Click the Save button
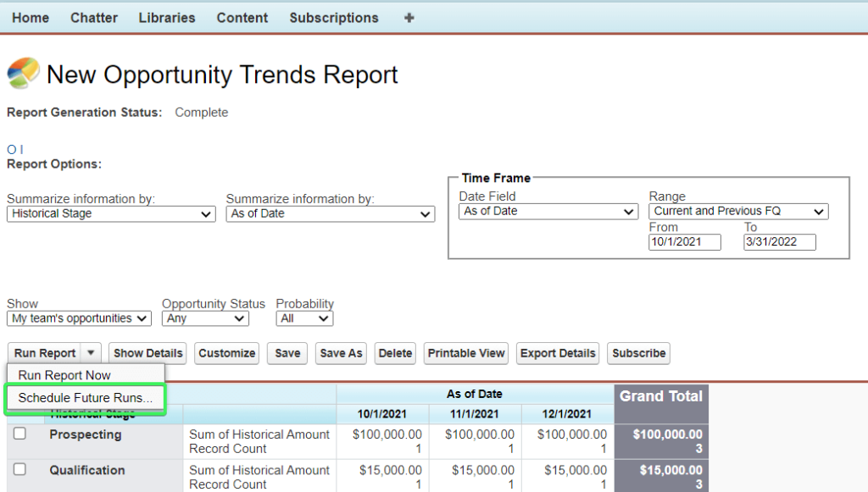This screenshot has height=492, width=868. [x=287, y=353]
